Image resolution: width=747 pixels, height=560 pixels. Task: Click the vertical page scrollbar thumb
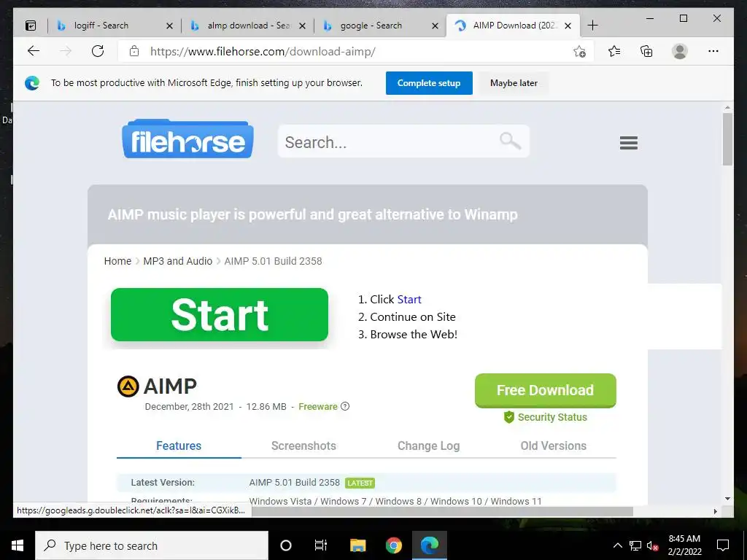click(727, 139)
